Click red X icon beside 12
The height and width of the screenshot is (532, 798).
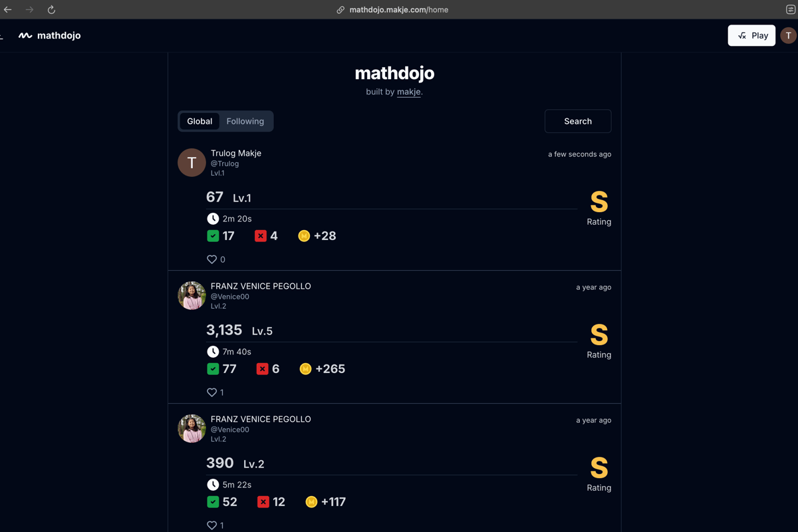pyautogui.click(x=263, y=502)
